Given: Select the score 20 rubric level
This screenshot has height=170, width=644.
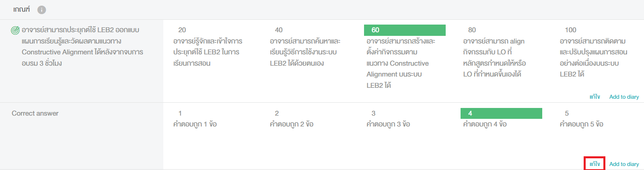Looking at the screenshot, I should (x=212, y=46).
